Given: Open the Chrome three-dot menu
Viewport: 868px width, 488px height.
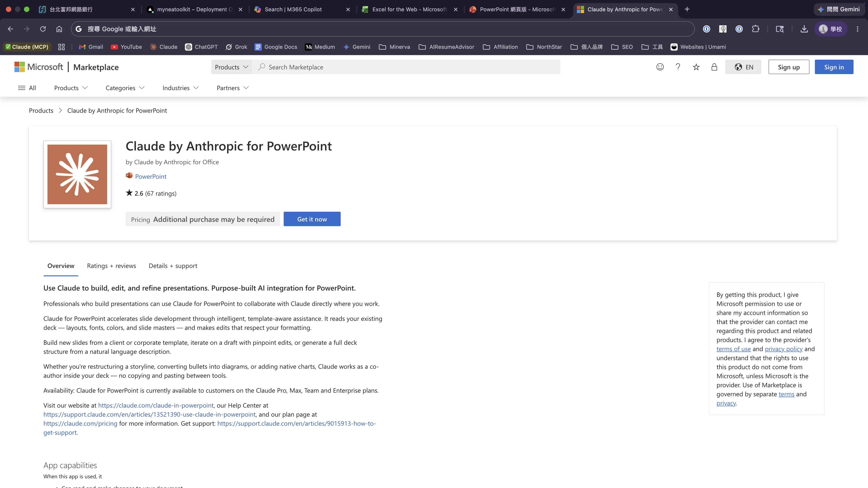Looking at the screenshot, I should coord(858,29).
